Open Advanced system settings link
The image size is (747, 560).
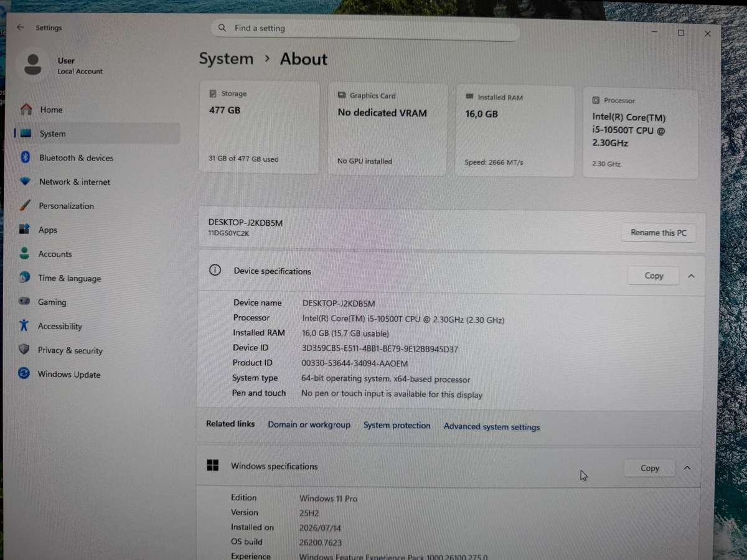(x=492, y=427)
